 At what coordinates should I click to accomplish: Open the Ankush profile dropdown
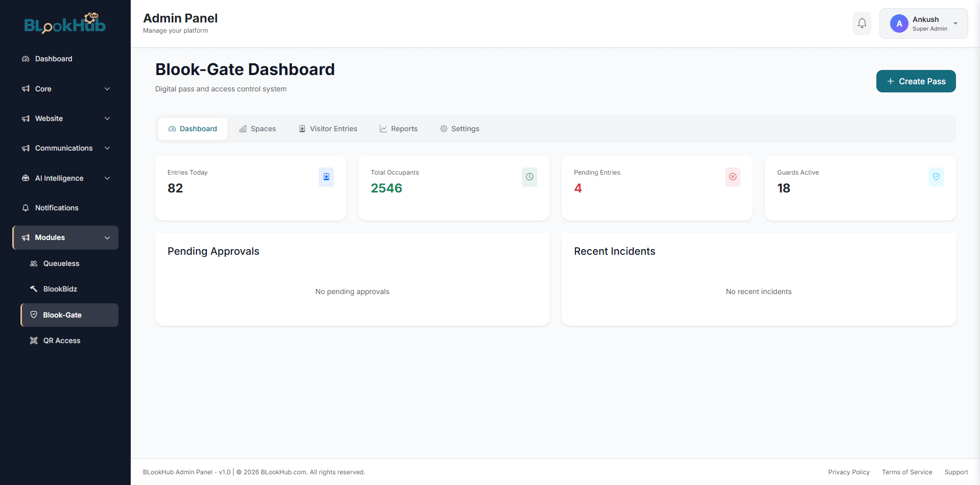tap(923, 23)
